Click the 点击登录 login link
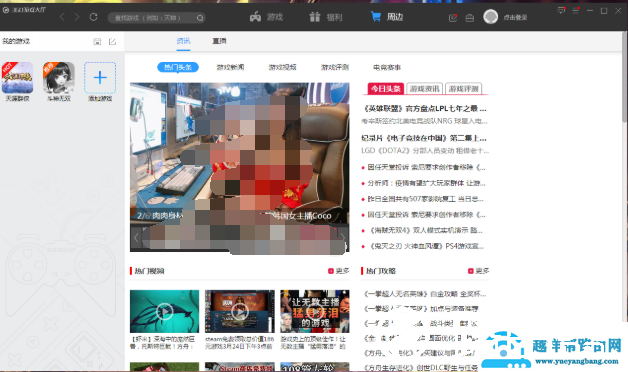The height and width of the screenshot is (372, 628). [x=515, y=18]
